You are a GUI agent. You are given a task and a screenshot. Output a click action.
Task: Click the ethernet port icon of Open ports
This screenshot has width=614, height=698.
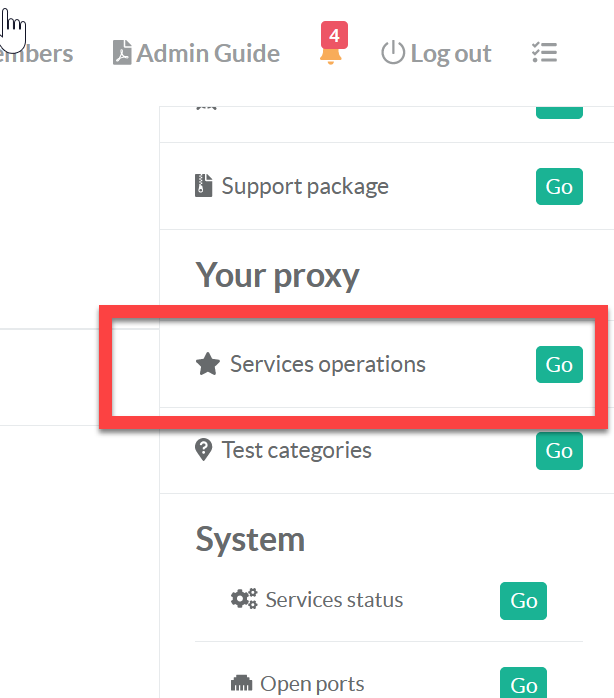pyautogui.click(x=241, y=683)
